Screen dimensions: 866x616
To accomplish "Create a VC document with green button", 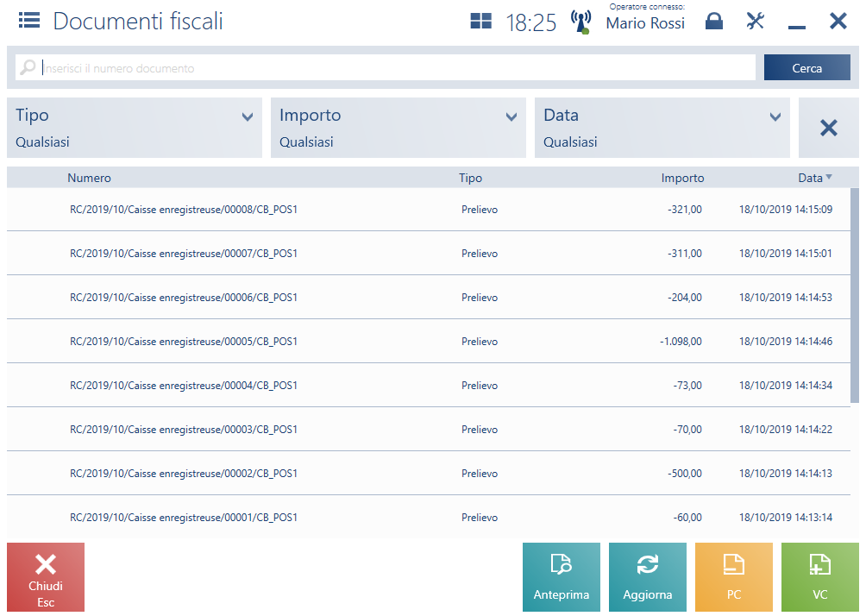I will tap(819, 577).
